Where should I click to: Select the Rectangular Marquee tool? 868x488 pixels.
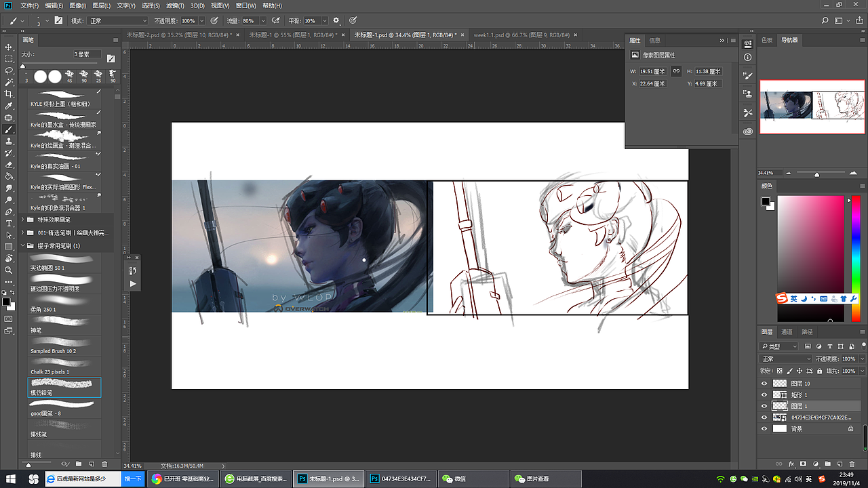click(9, 59)
